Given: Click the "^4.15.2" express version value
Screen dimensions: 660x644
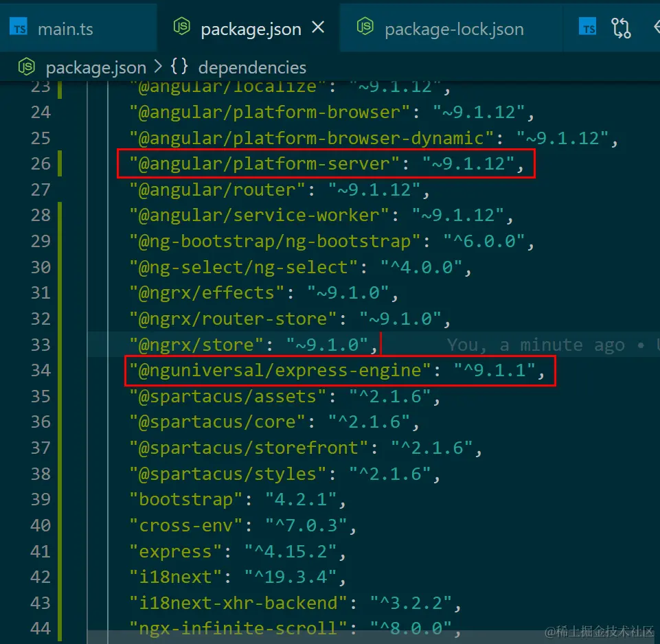Looking at the screenshot, I should point(291,551).
